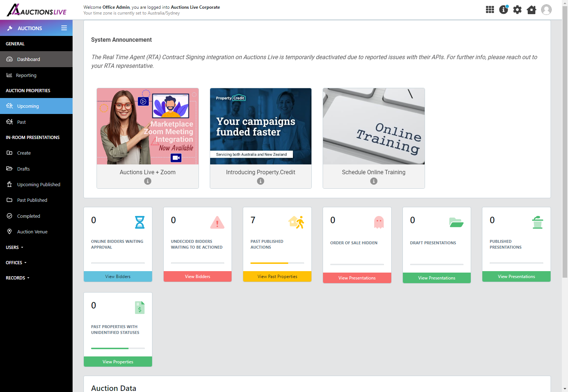Click the Auction Data heading
Viewport: 568px width, 392px height.
(x=114, y=388)
